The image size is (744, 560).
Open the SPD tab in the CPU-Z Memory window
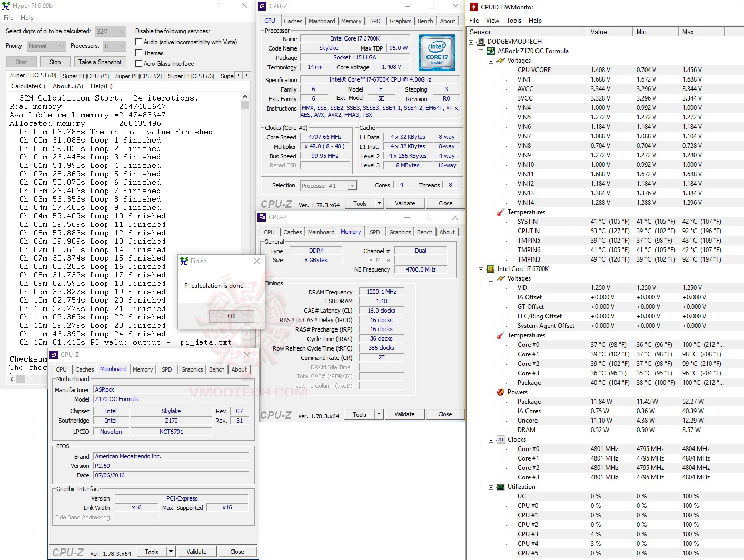click(375, 232)
